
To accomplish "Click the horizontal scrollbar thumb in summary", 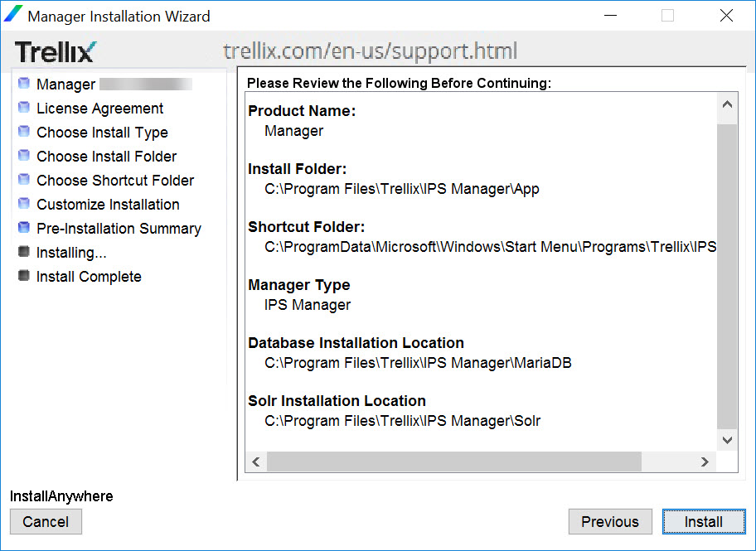I will 454,462.
